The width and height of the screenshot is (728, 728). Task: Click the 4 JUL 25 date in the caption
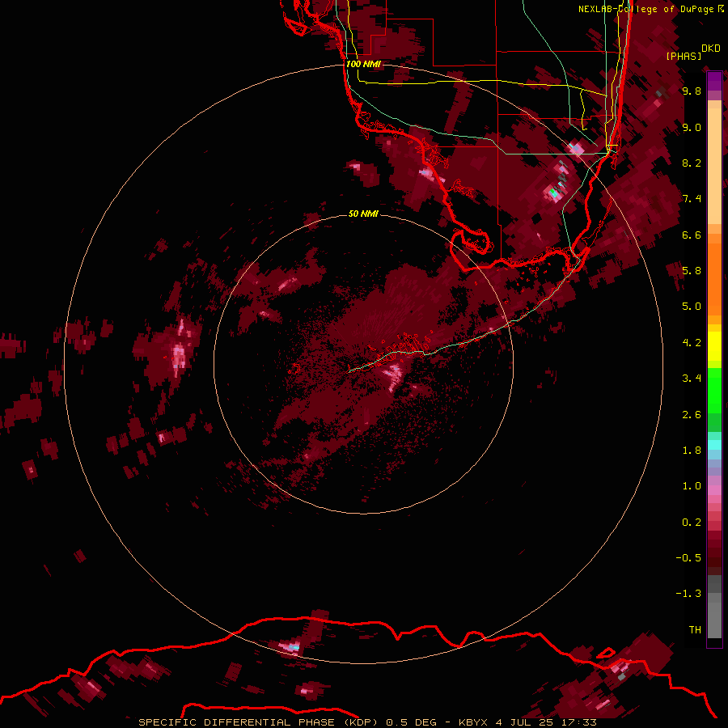523,722
